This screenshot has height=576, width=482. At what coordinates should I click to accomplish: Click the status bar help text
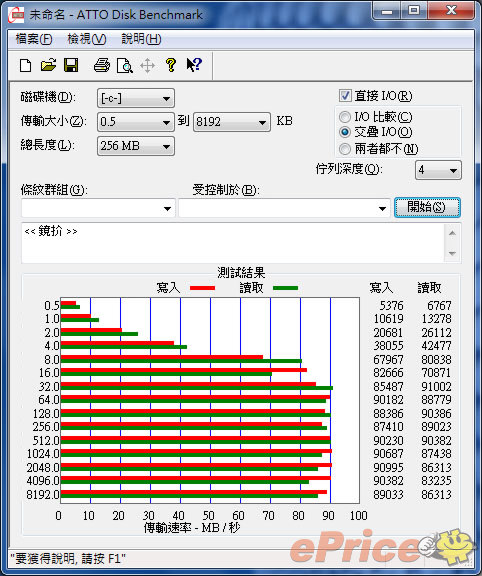[x=68, y=559]
